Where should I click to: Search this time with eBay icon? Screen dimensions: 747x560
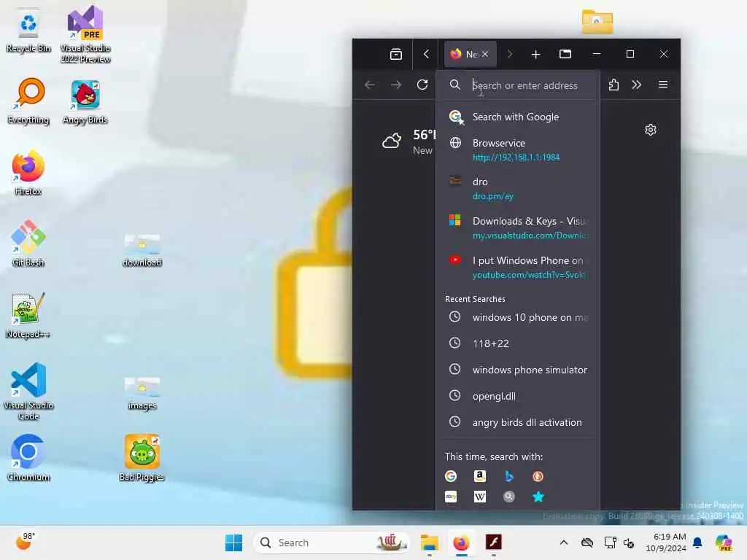(x=451, y=497)
